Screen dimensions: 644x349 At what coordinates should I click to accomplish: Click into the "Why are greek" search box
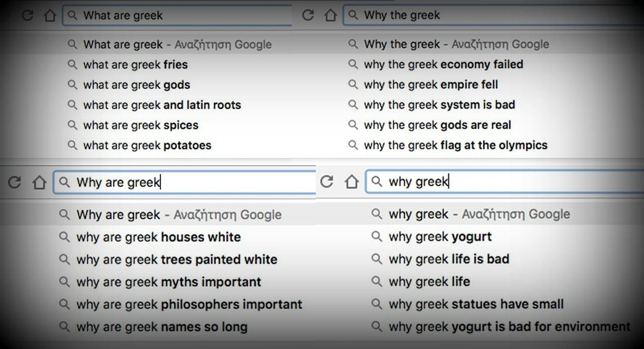point(185,183)
